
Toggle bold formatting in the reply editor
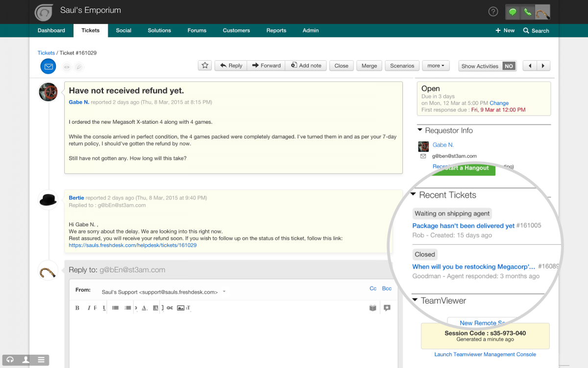tap(78, 308)
